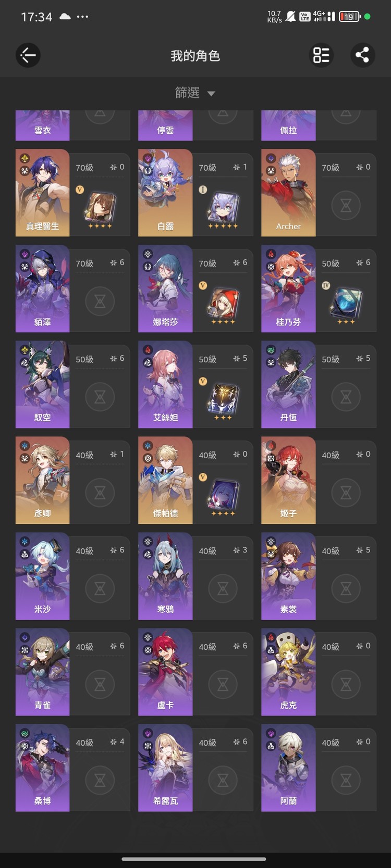Select the 真理醫生 light cone thumbnail
This screenshot has width=391, height=868.
click(100, 208)
